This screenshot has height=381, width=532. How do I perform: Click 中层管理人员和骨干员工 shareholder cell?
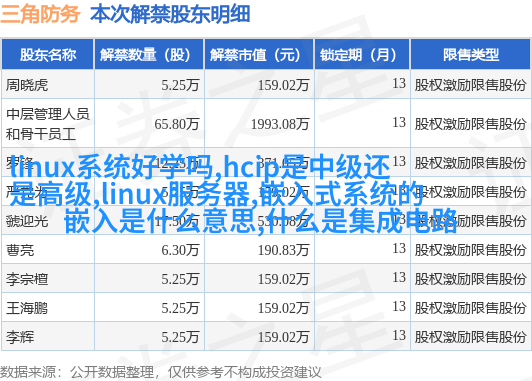[x=48, y=124]
